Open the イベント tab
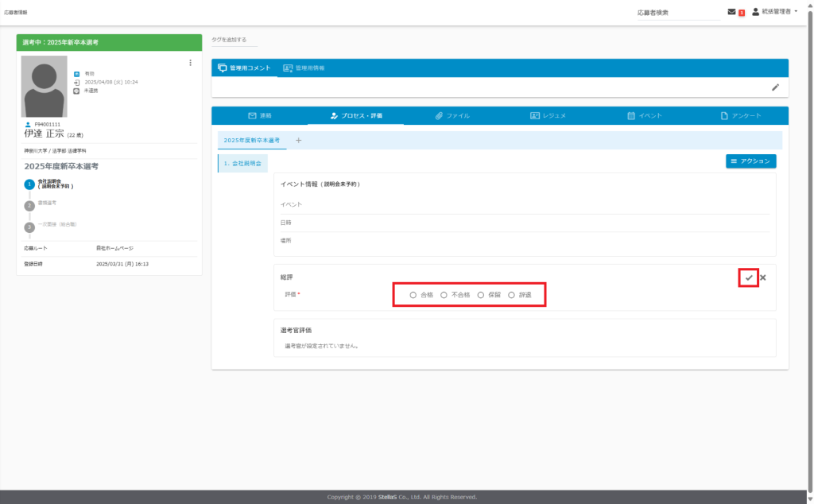This screenshot has width=814, height=504. pos(645,116)
